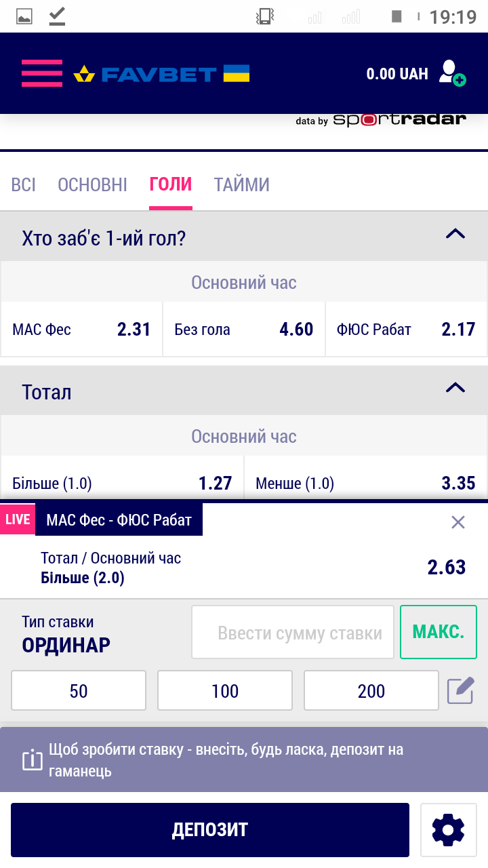488x868 pixels.
Task: Open betslip settings gear
Action: 448,830
